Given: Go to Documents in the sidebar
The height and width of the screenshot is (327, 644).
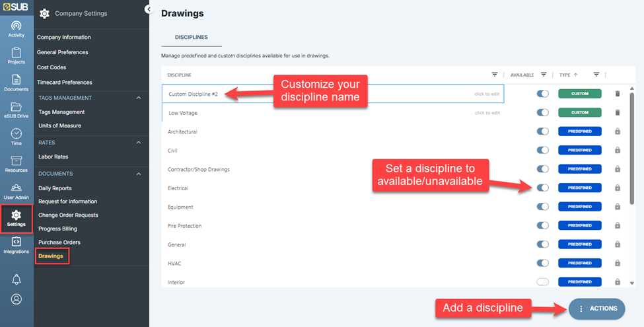Looking at the screenshot, I should pyautogui.click(x=17, y=83).
